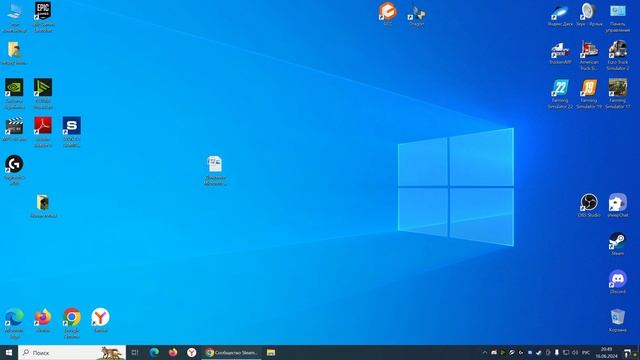Launch Farming Simulator 22

[560, 94]
